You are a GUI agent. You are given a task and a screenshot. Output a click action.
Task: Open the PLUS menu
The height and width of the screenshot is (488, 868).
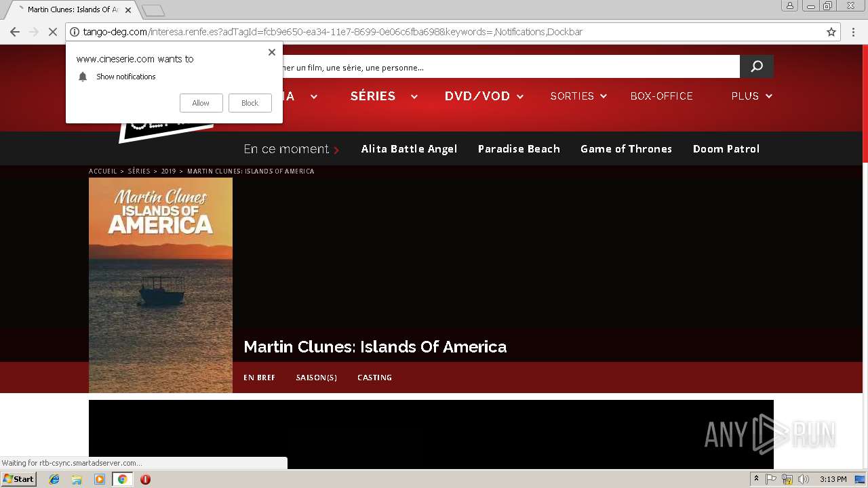(x=745, y=96)
